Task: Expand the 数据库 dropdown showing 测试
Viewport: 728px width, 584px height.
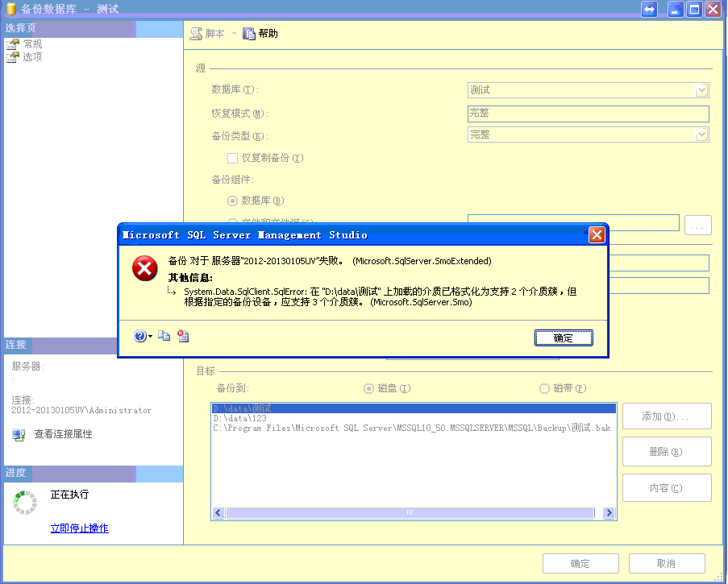Action: pos(701,90)
